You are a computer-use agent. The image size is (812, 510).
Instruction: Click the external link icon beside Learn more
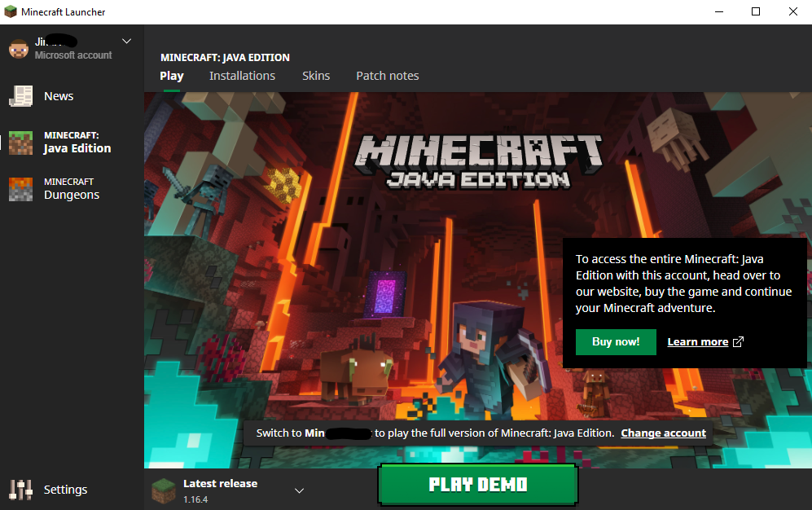pos(738,341)
